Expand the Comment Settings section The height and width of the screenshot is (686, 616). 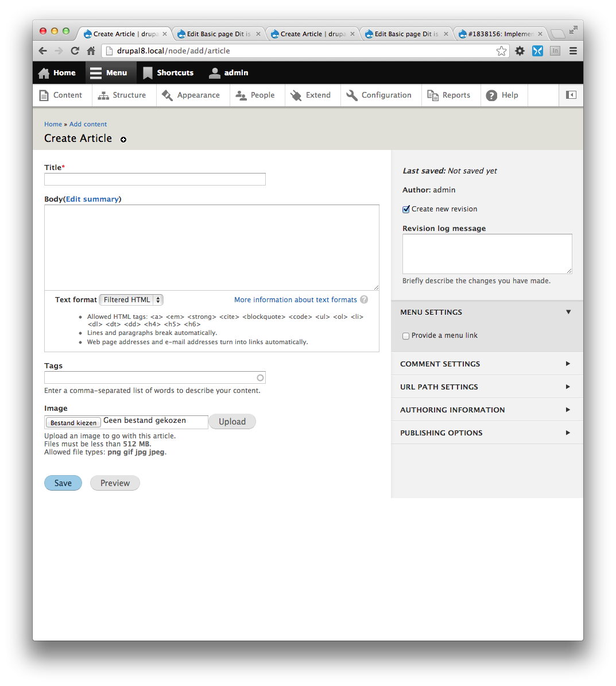coord(487,364)
